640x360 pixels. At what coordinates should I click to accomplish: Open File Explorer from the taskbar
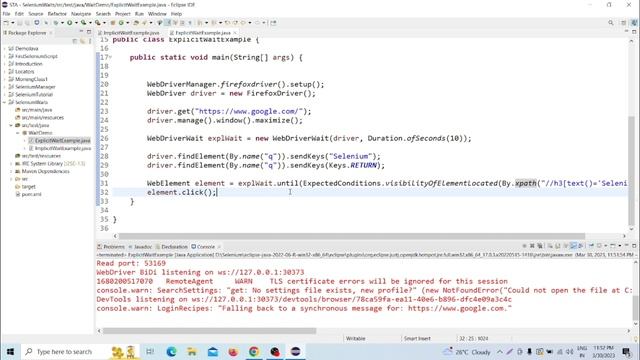point(191,351)
